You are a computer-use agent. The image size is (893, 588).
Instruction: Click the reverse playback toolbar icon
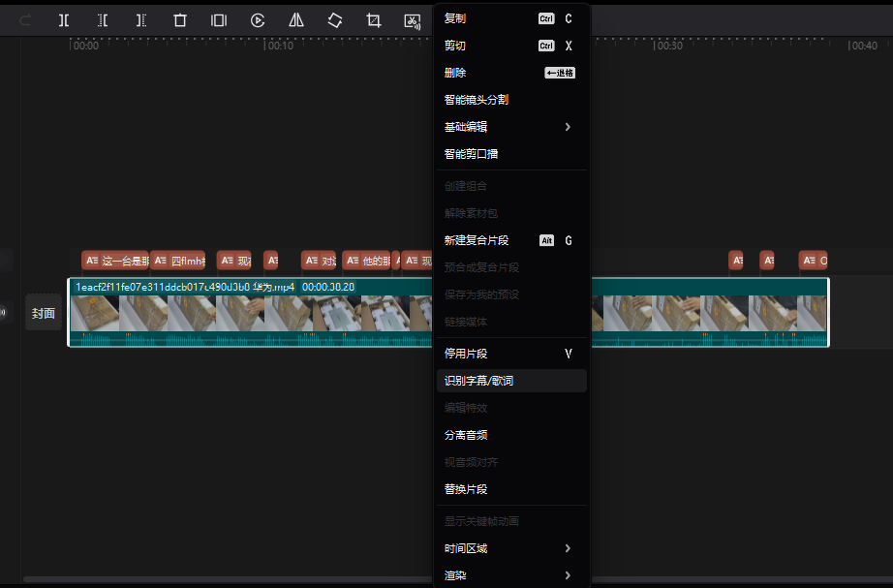tap(258, 20)
